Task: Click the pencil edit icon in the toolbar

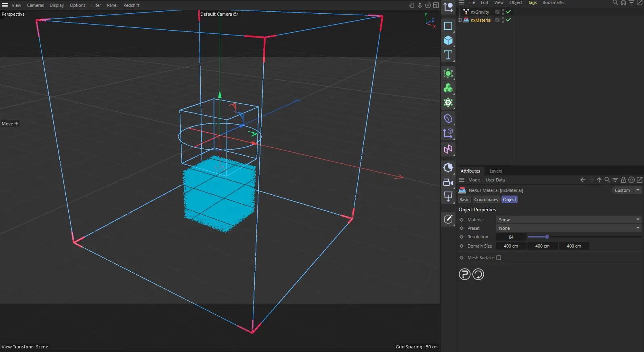Action: click(448, 219)
